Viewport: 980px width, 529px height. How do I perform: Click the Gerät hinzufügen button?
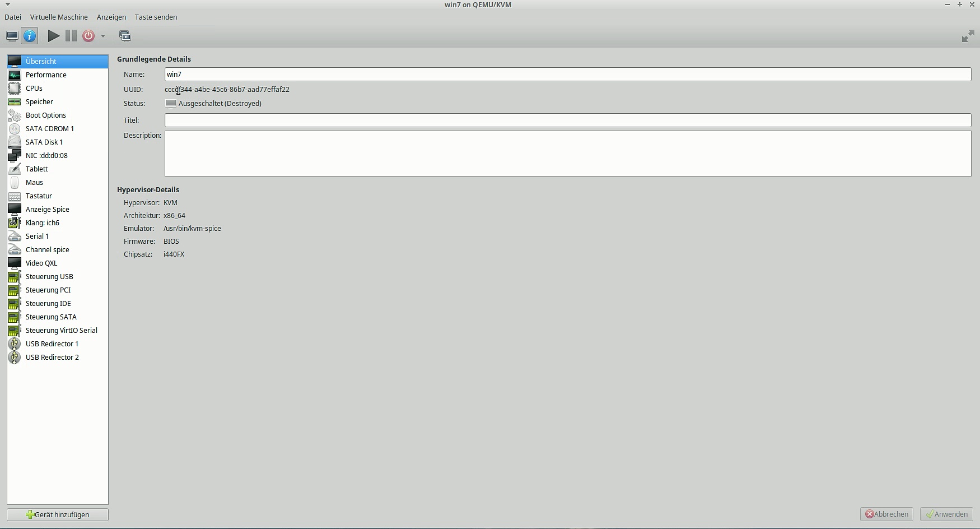point(58,514)
